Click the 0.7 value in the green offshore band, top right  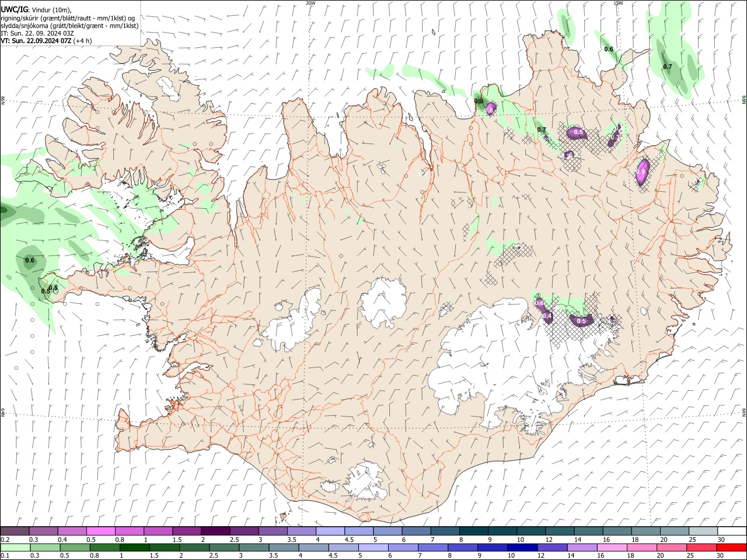668,66
